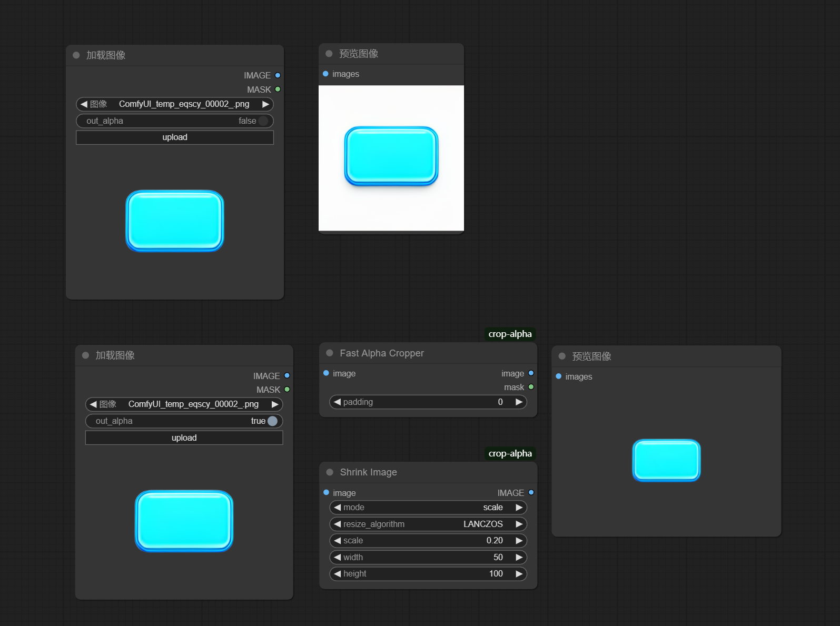
Task: Click the padding value field
Action: click(x=428, y=402)
